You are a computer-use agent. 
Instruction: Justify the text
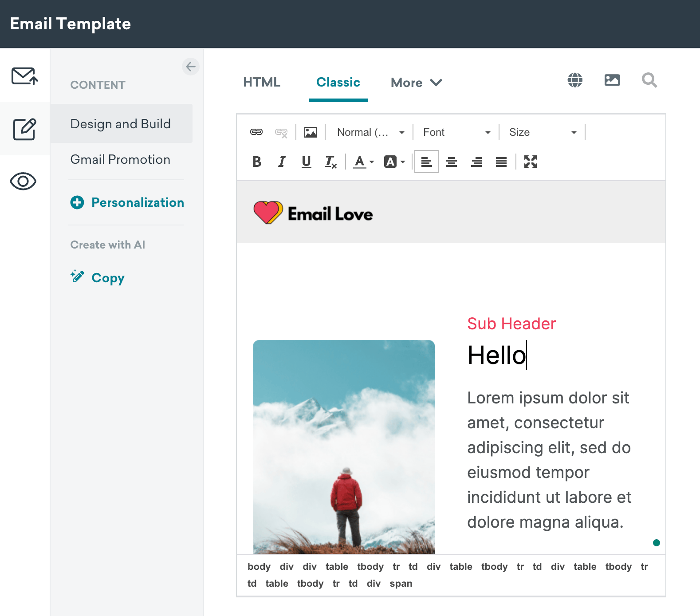pyautogui.click(x=501, y=162)
